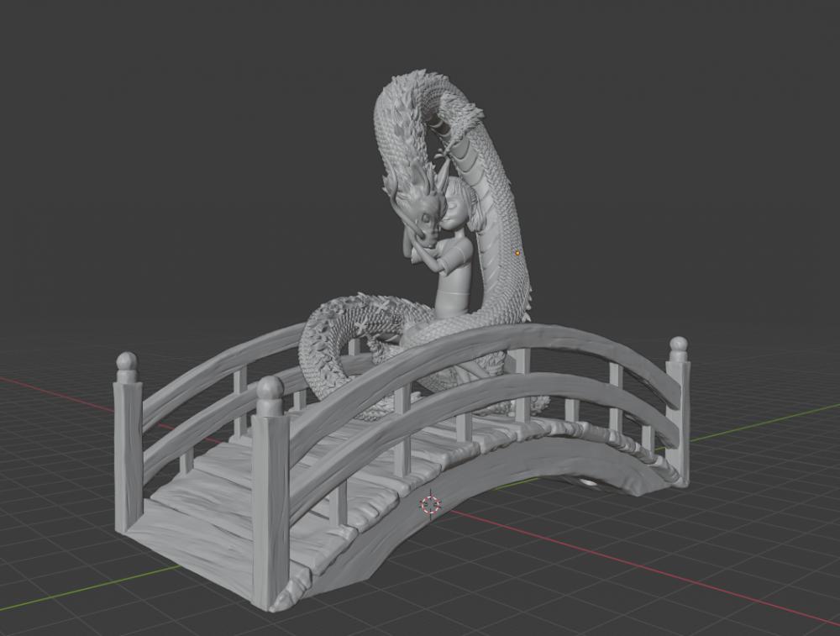The height and width of the screenshot is (636, 840).
Task: Click the red-white 3D cursor crosshair
Action: coord(431,504)
